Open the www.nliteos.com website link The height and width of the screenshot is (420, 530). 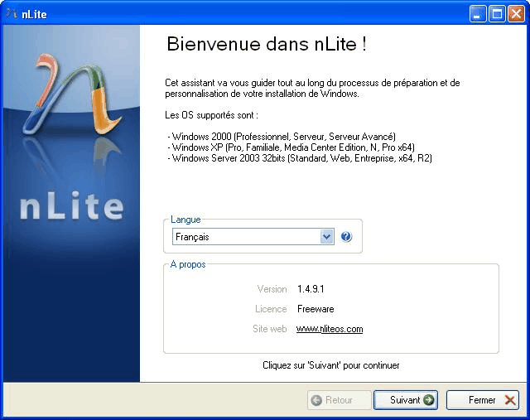330,329
